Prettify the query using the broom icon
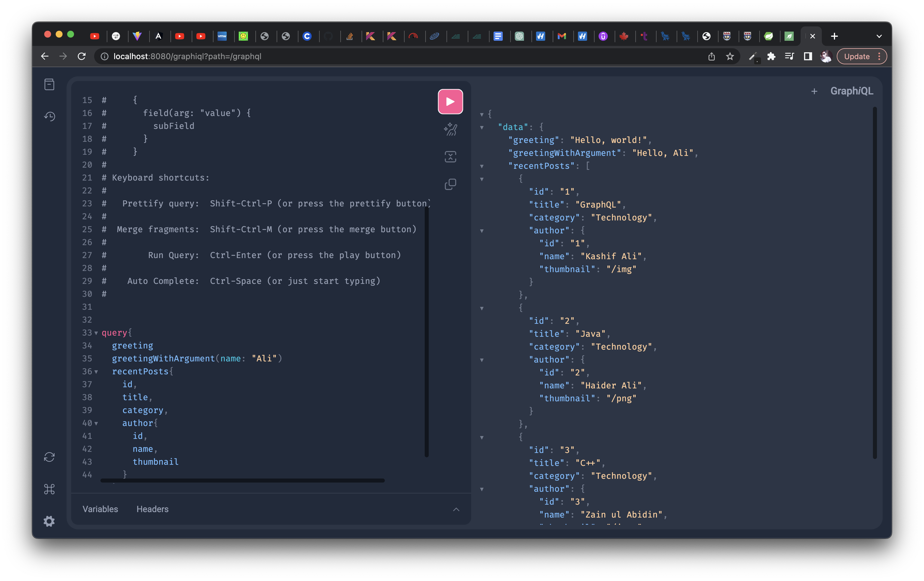This screenshot has height=581, width=924. [x=450, y=129]
